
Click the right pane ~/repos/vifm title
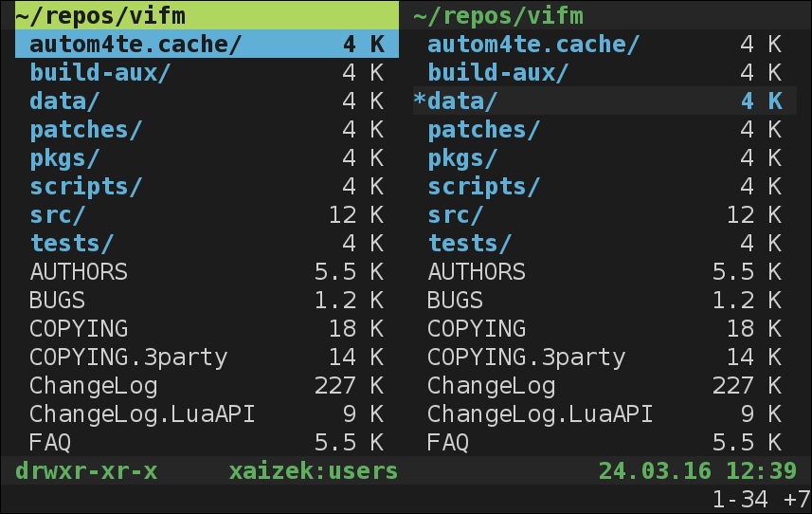click(x=498, y=16)
